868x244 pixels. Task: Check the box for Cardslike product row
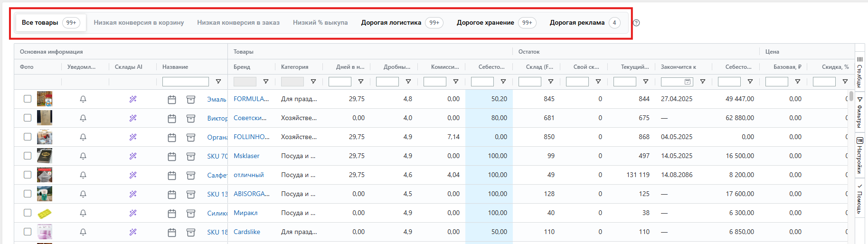point(28,232)
